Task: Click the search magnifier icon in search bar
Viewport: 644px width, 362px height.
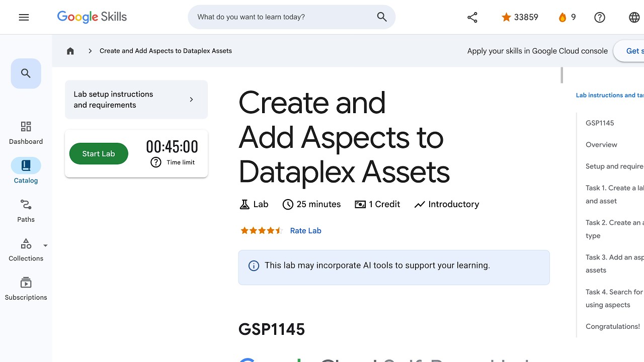Action: tap(382, 17)
